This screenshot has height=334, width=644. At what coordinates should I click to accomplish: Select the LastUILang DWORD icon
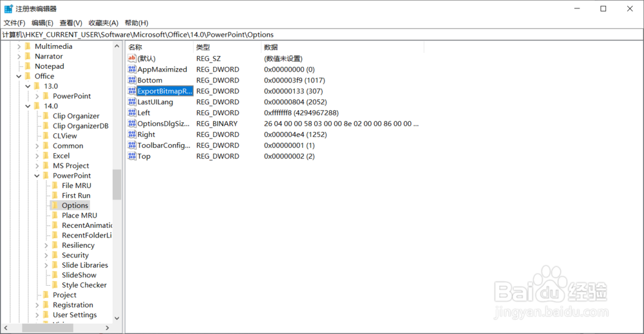click(132, 102)
